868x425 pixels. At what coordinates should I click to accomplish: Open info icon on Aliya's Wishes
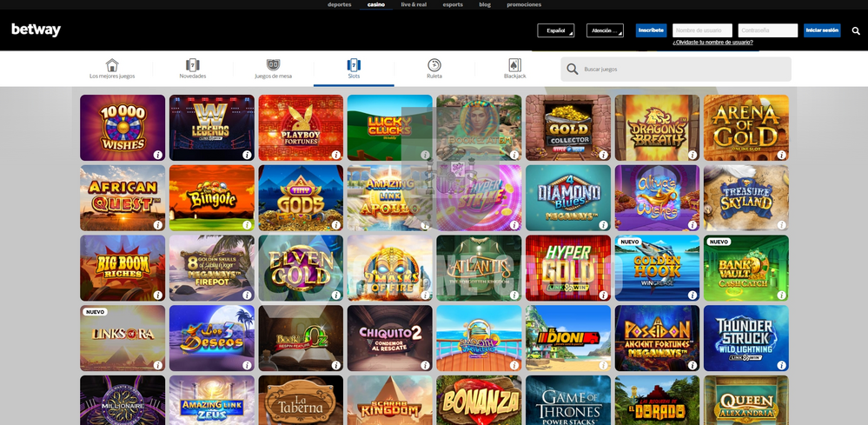(x=692, y=225)
